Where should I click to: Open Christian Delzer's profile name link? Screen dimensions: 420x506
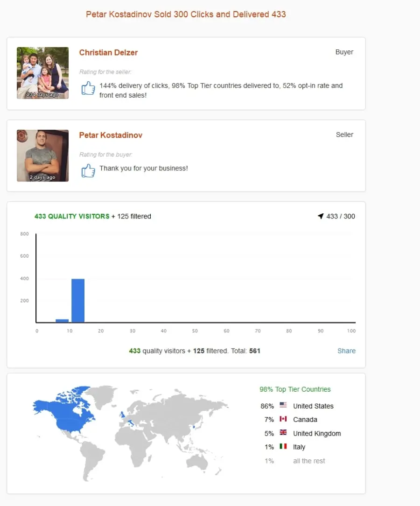click(108, 53)
